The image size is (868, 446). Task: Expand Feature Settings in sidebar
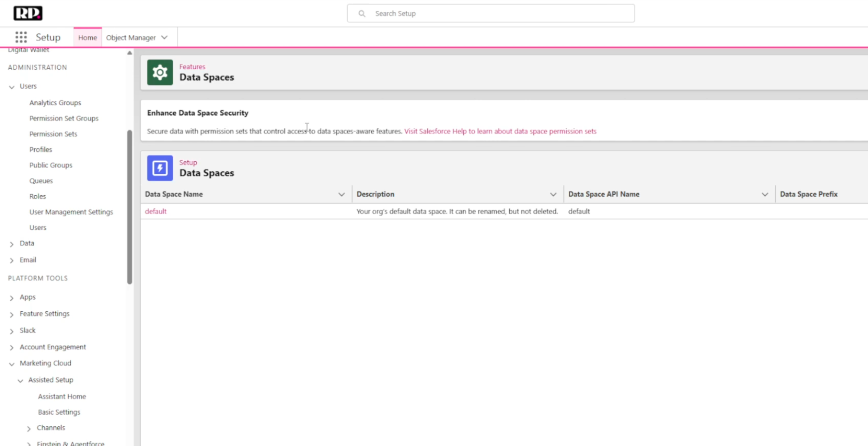12,314
